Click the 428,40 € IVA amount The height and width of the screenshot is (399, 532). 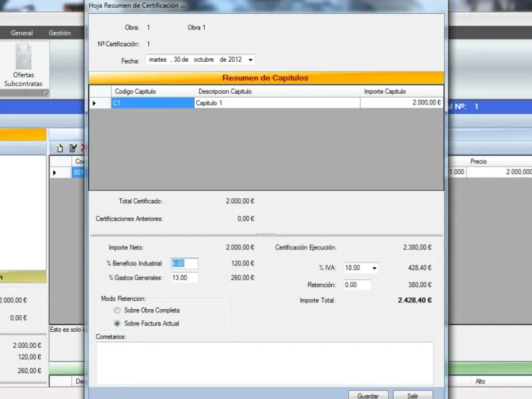click(x=420, y=268)
